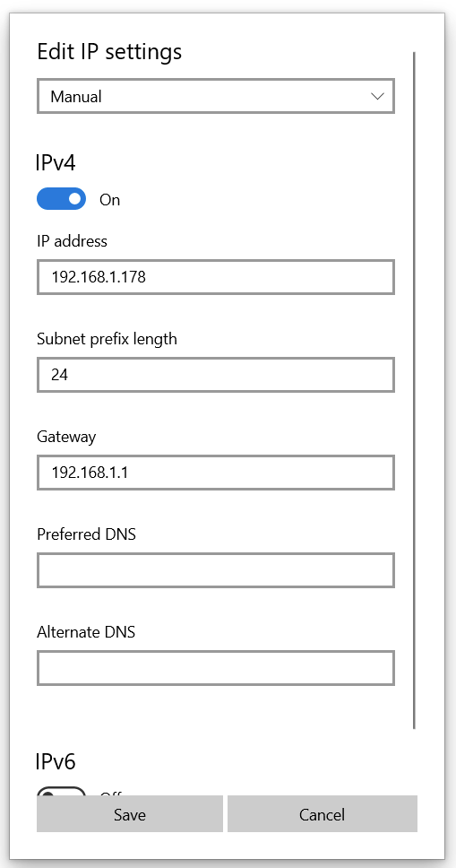Click the IPv4 section heading

(x=56, y=163)
